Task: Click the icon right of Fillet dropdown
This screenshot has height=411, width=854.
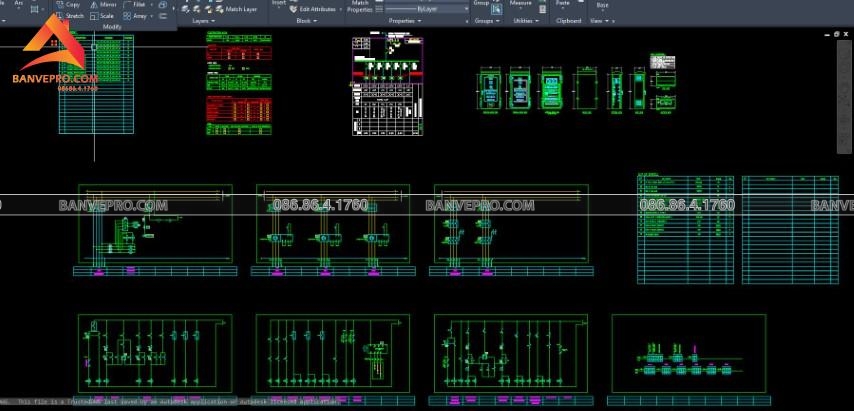Action: click(163, 4)
